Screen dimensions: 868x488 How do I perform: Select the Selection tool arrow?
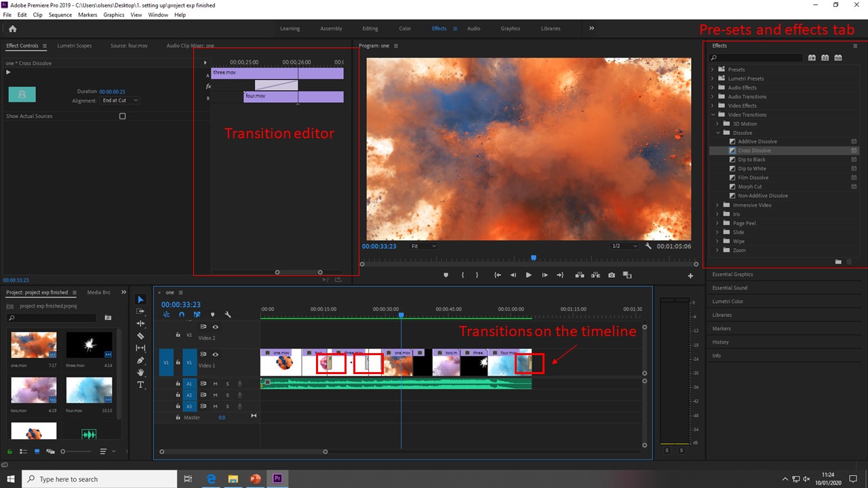(140, 299)
